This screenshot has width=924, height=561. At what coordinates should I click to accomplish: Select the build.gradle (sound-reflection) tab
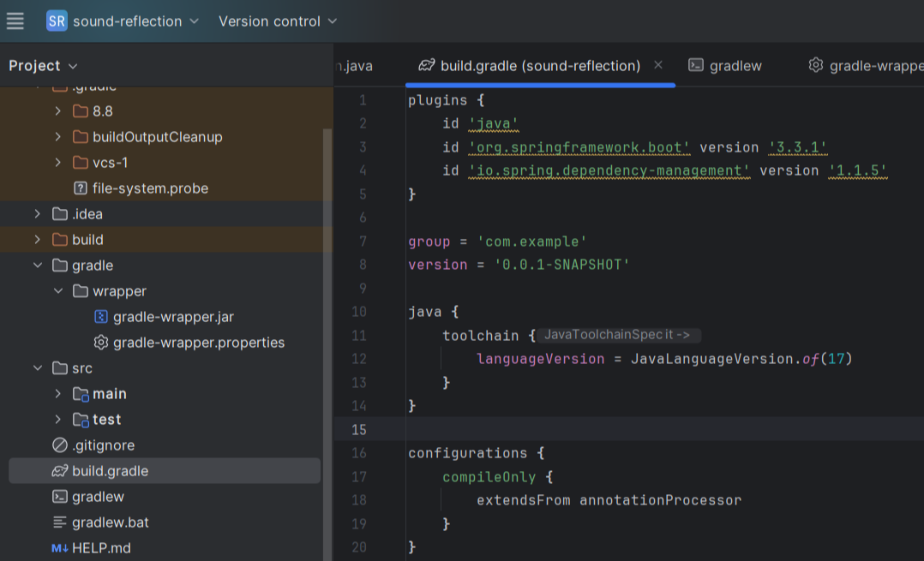[x=540, y=66]
